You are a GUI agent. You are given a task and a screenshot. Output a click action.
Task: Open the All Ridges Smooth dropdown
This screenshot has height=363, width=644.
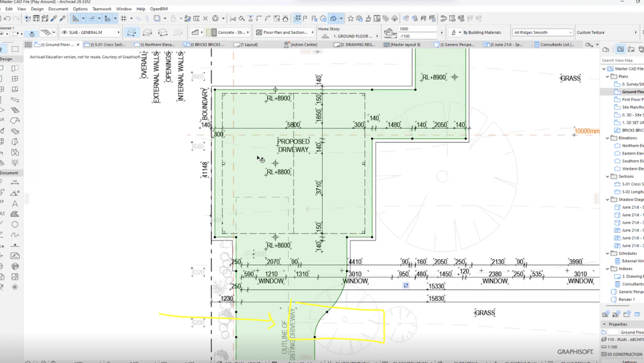[542, 32]
